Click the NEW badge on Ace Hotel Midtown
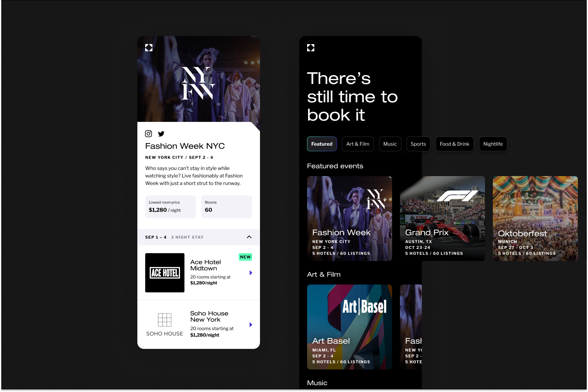 (245, 257)
